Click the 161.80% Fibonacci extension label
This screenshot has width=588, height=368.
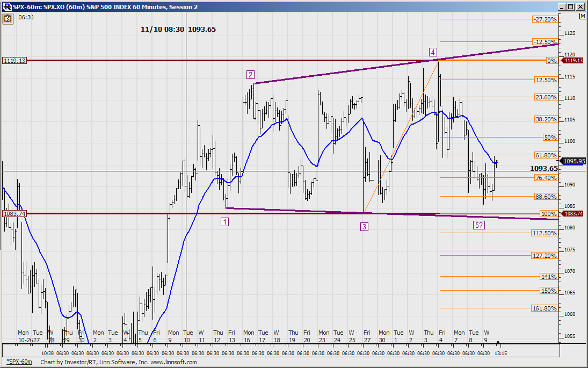click(x=544, y=308)
